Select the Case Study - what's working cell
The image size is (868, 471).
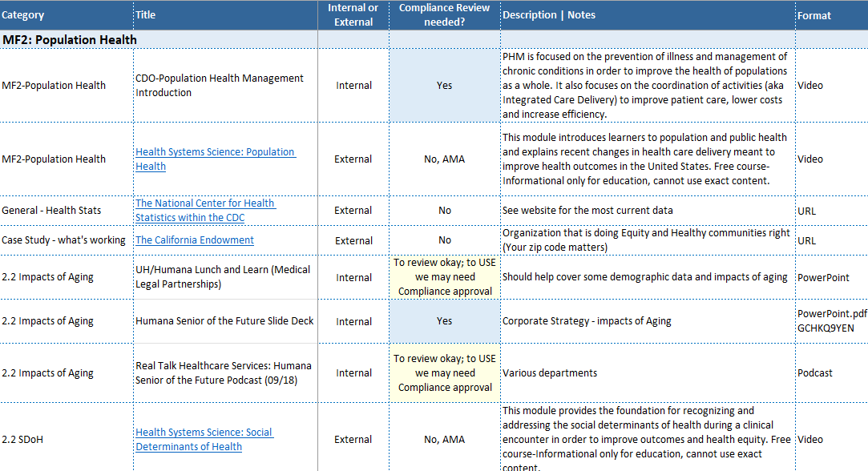click(67, 240)
